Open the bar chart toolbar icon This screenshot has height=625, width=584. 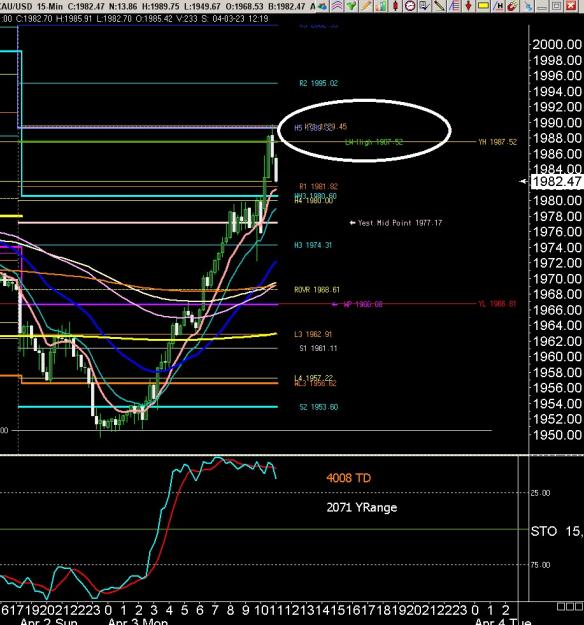(x=381, y=6)
